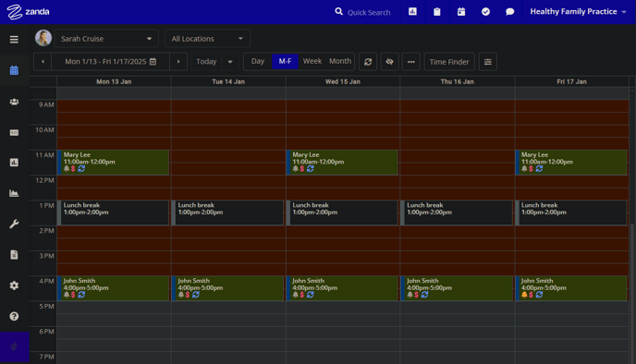Switch to Month view
636x364 pixels.
click(x=340, y=61)
